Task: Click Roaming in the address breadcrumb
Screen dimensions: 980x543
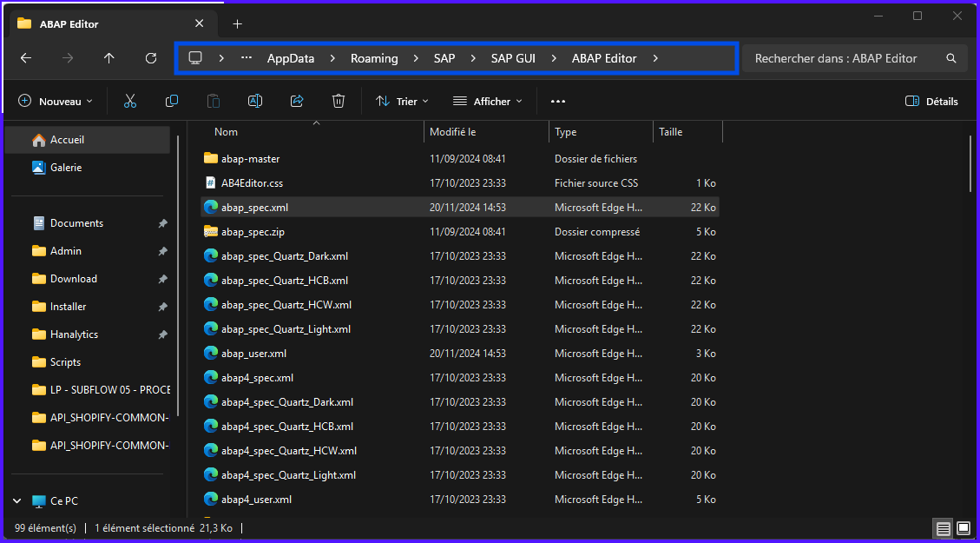Action: pyautogui.click(x=374, y=58)
